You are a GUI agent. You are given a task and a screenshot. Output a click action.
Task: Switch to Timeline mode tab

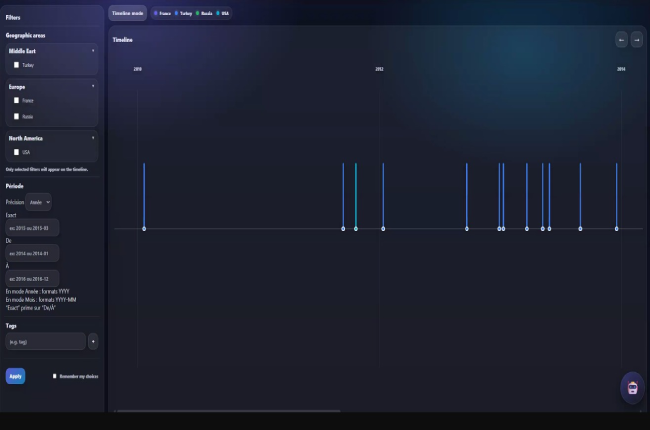pyautogui.click(x=127, y=13)
